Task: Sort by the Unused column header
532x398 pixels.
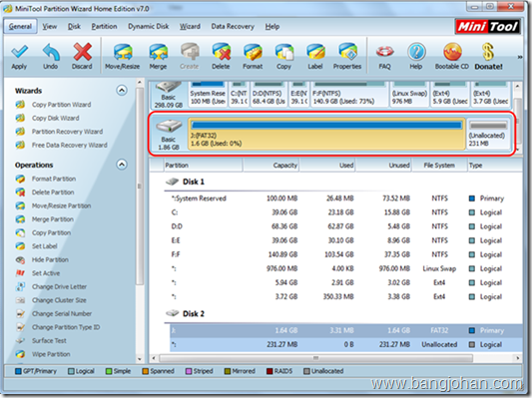Action: [383, 166]
